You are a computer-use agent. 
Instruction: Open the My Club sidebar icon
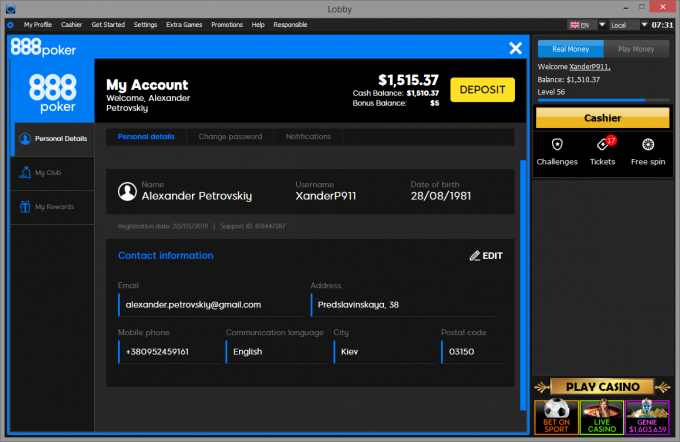pyautogui.click(x=25, y=173)
